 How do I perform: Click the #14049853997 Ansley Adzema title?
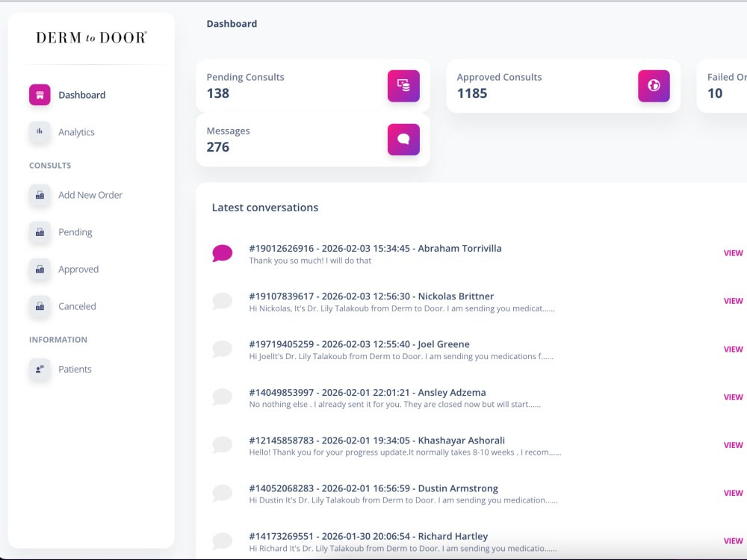coord(368,393)
